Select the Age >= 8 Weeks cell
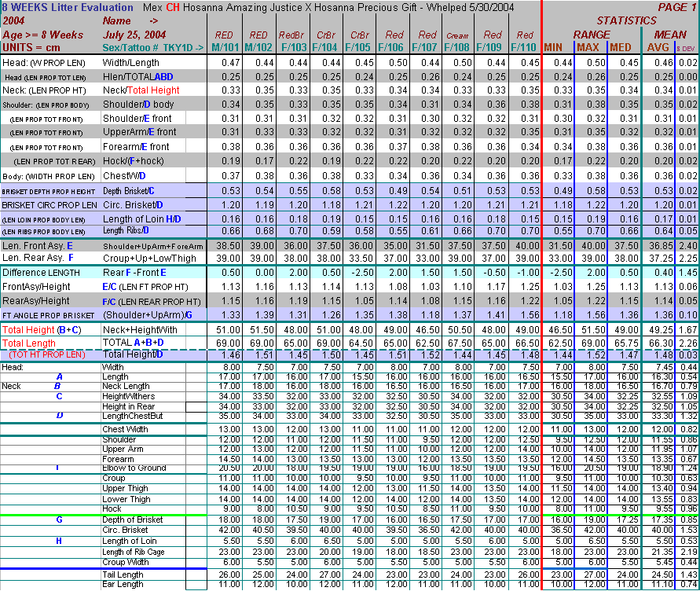 (x=42, y=35)
